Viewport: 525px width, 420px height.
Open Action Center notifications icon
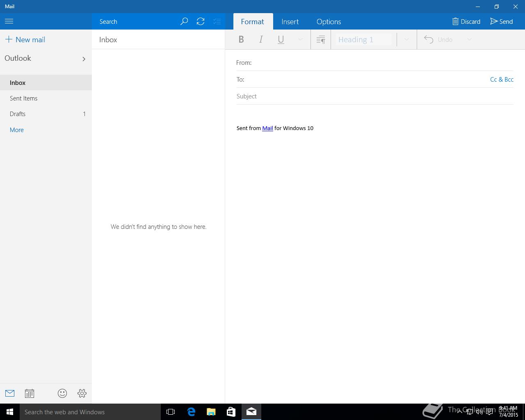click(x=489, y=412)
